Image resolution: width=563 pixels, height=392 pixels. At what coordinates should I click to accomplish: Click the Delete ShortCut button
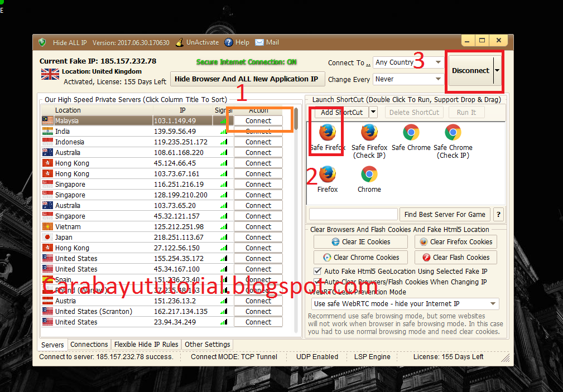click(x=414, y=112)
